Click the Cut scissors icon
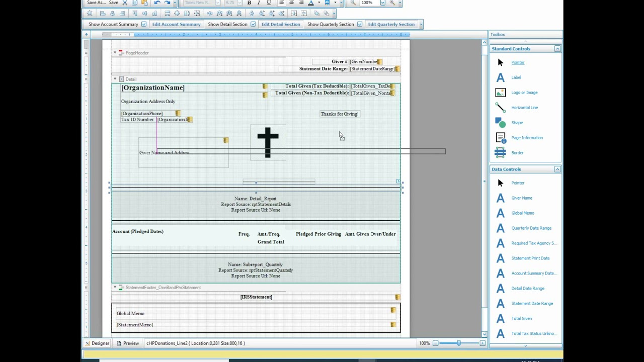Viewport: 644px width, 362px height. point(125,3)
